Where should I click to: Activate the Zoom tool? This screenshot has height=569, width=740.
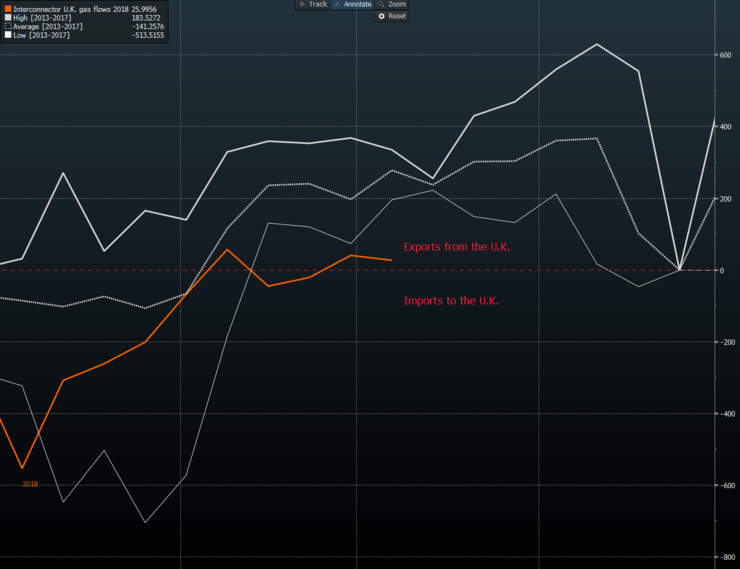(392, 4)
